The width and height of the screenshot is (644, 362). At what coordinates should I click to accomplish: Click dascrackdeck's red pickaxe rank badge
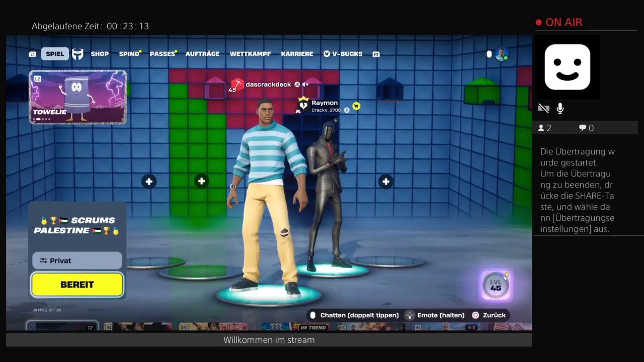pyautogui.click(x=237, y=84)
